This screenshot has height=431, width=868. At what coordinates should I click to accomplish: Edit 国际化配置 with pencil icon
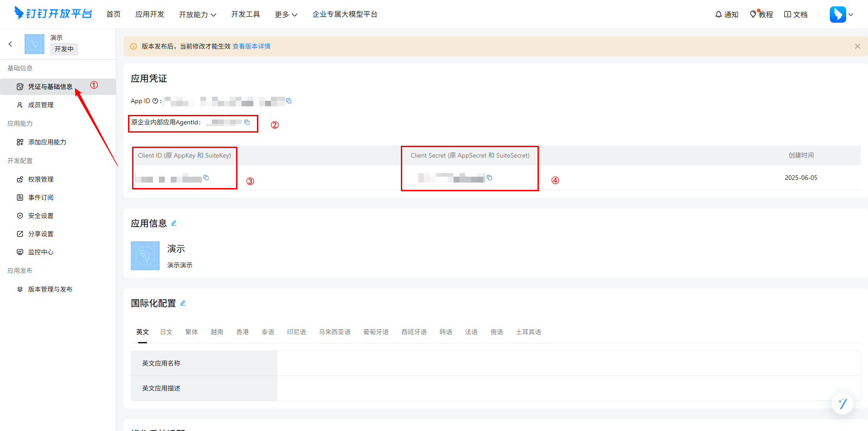[x=183, y=303]
